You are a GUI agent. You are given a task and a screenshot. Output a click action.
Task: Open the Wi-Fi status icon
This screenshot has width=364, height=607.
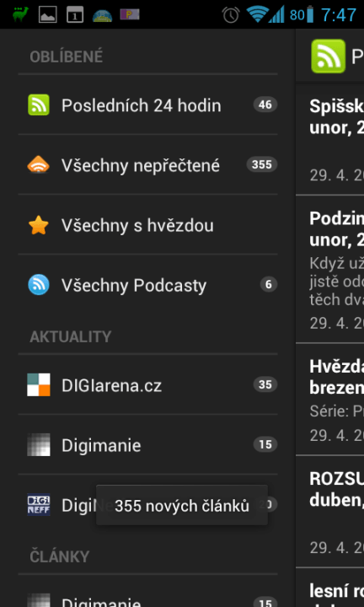(257, 14)
